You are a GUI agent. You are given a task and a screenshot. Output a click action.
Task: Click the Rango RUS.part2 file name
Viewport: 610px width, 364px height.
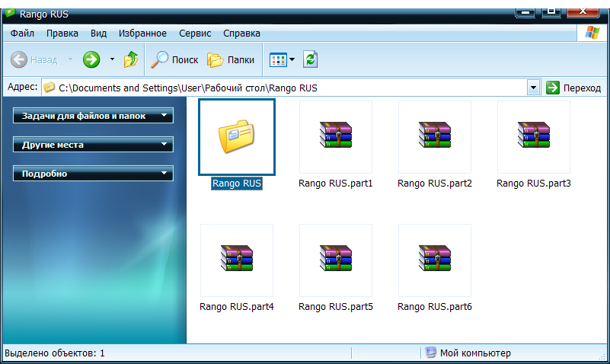pos(435,184)
